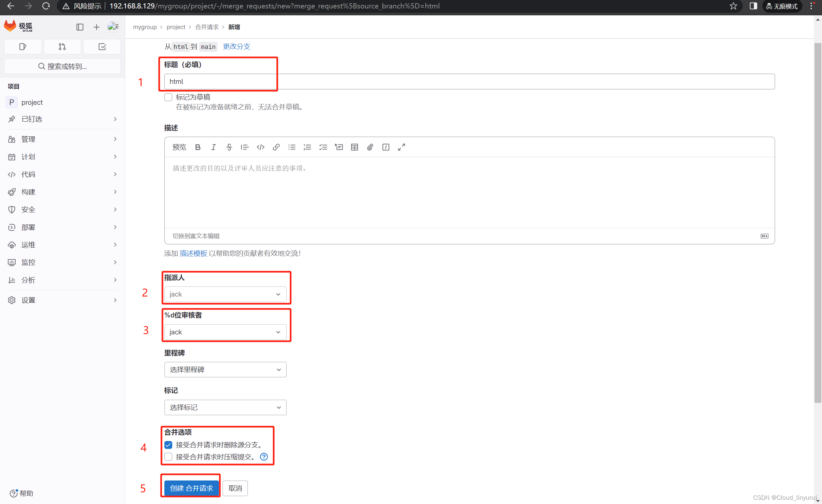
Task: Switch to the 预览 preview tab
Action: (x=179, y=147)
